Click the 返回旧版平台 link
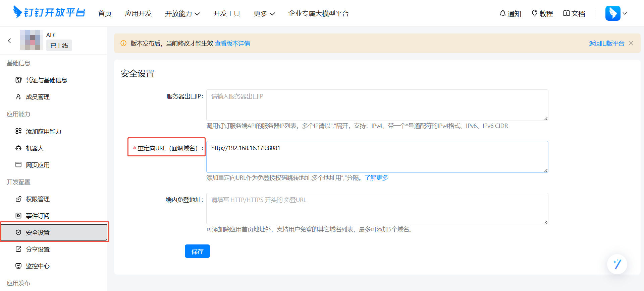This screenshot has width=644, height=291. [606, 44]
